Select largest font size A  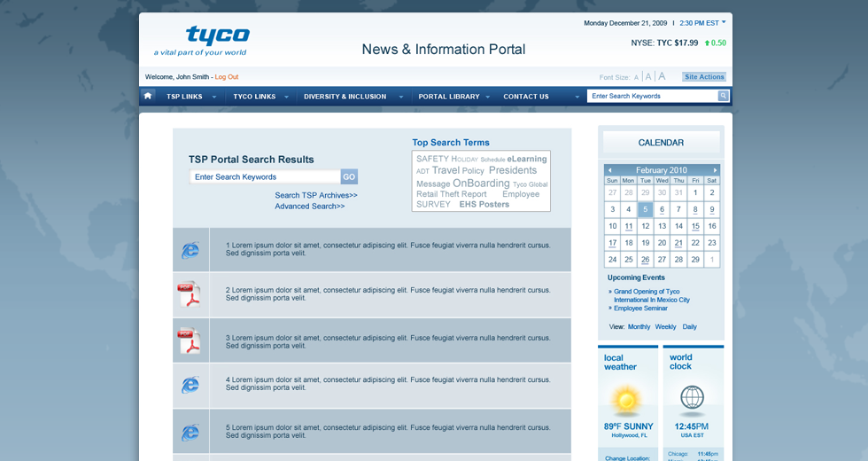coord(662,76)
